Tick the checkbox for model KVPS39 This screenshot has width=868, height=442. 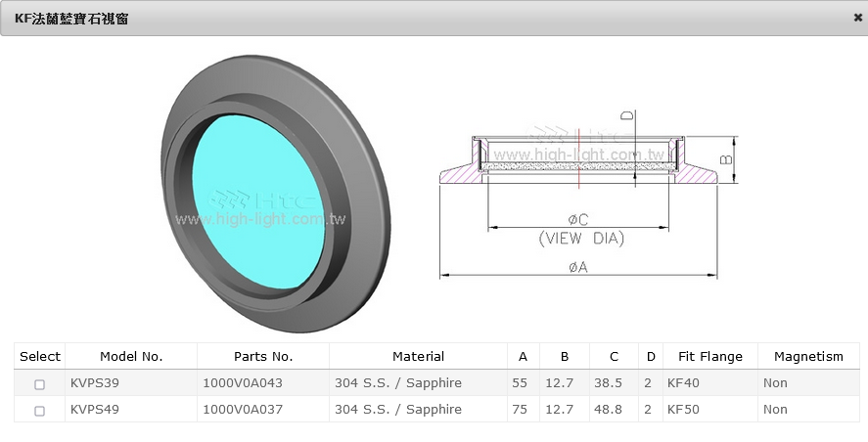pyautogui.click(x=40, y=384)
